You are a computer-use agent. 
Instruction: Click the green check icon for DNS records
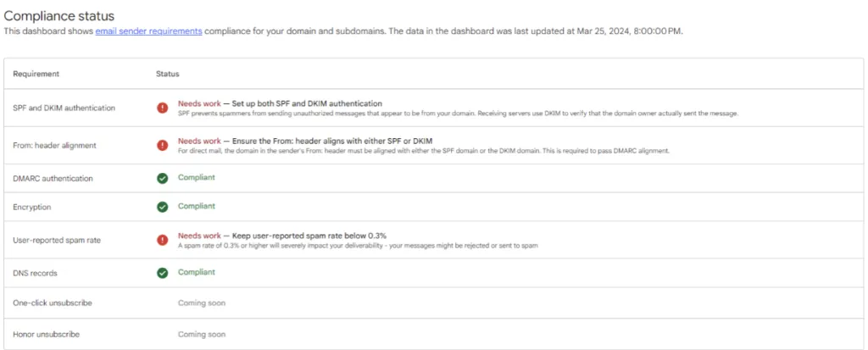[162, 273]
